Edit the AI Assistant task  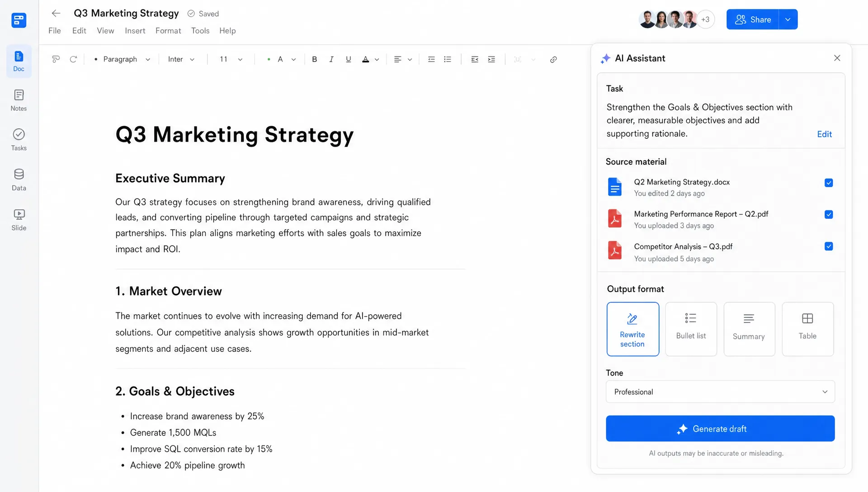point(824,134)
